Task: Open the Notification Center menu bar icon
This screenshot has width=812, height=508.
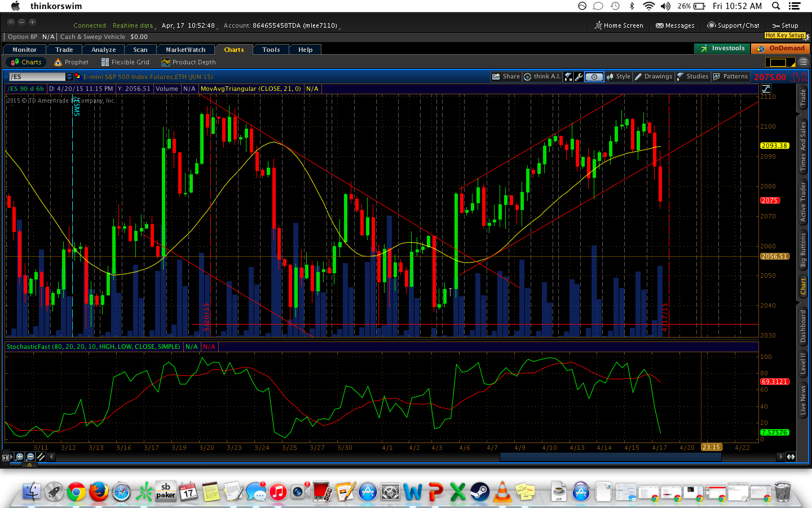Action: [795, 6]
